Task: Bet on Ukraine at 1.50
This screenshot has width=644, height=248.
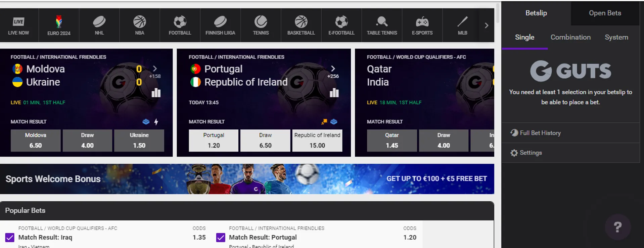Action: [x=139, y=140]
